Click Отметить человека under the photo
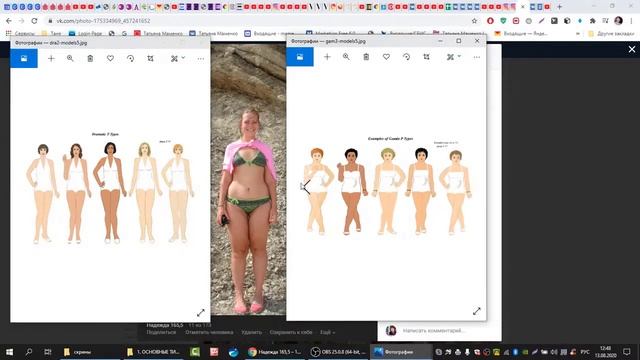Image resolution: width=640 pixels, height=360 pixels. click(x=209, y=332)
